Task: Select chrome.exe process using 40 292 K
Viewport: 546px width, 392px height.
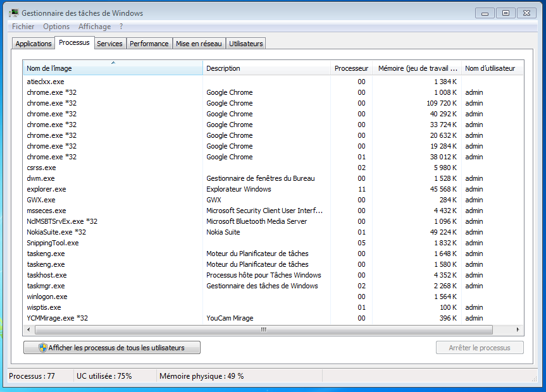Action: point(273,114)
